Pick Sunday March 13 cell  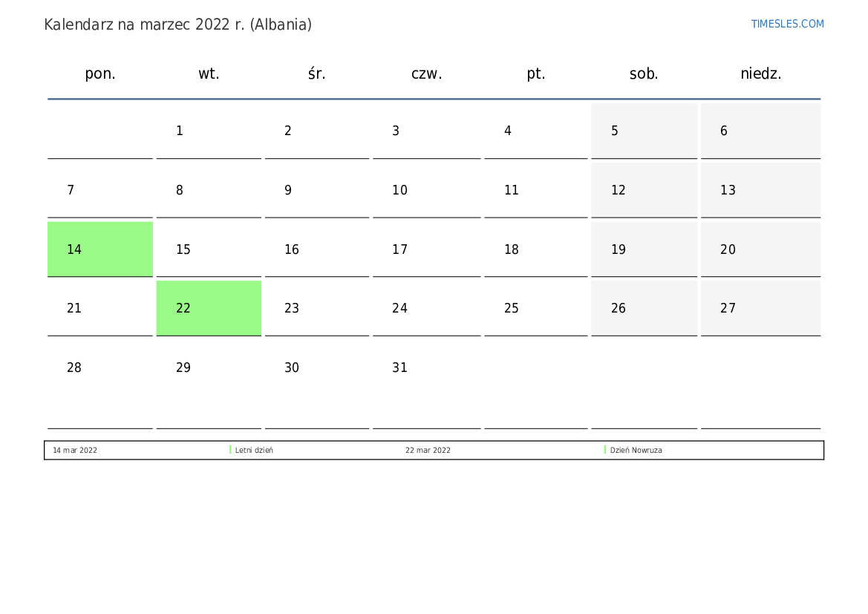point(760,190)
